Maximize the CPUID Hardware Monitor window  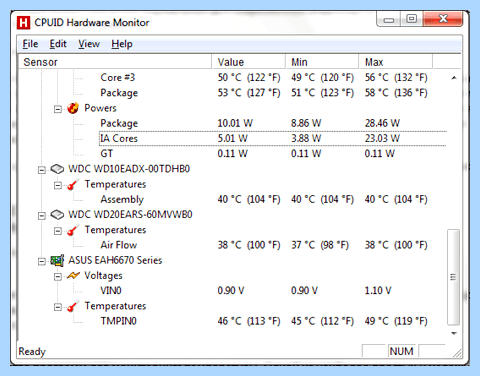pos(411,19)
